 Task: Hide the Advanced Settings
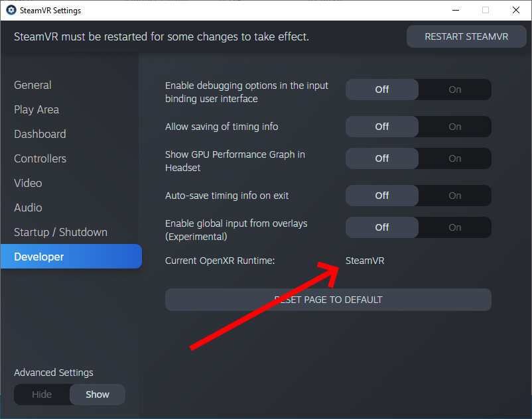click(42, 394)
